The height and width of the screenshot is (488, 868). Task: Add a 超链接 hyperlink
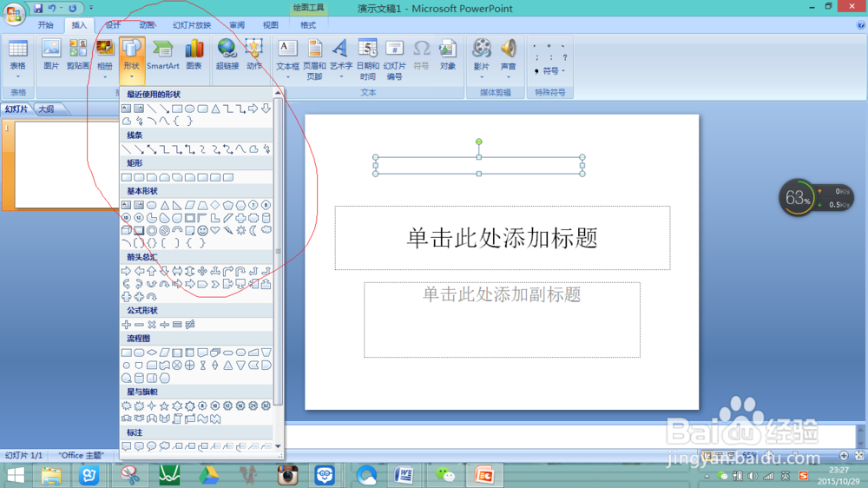[227, 55]
